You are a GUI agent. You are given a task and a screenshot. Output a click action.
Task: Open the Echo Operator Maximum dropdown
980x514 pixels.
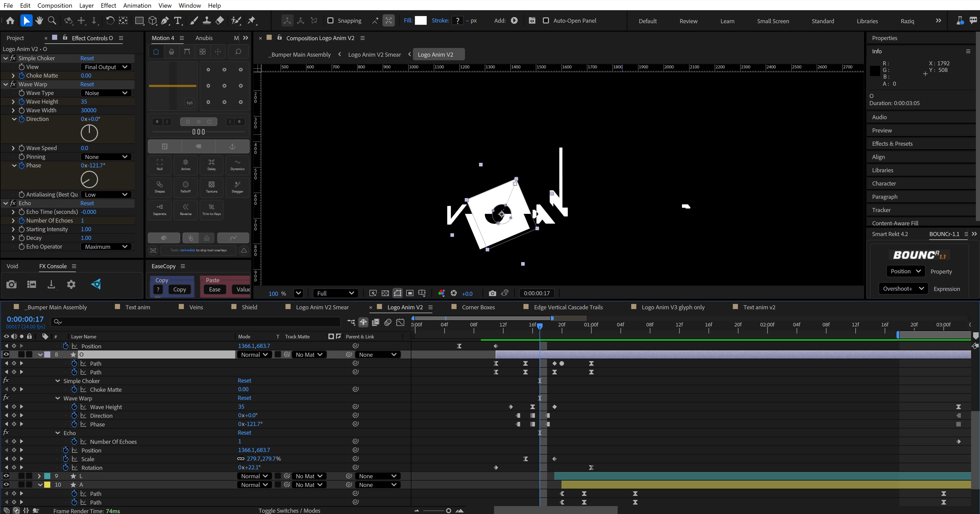point(106,247)
